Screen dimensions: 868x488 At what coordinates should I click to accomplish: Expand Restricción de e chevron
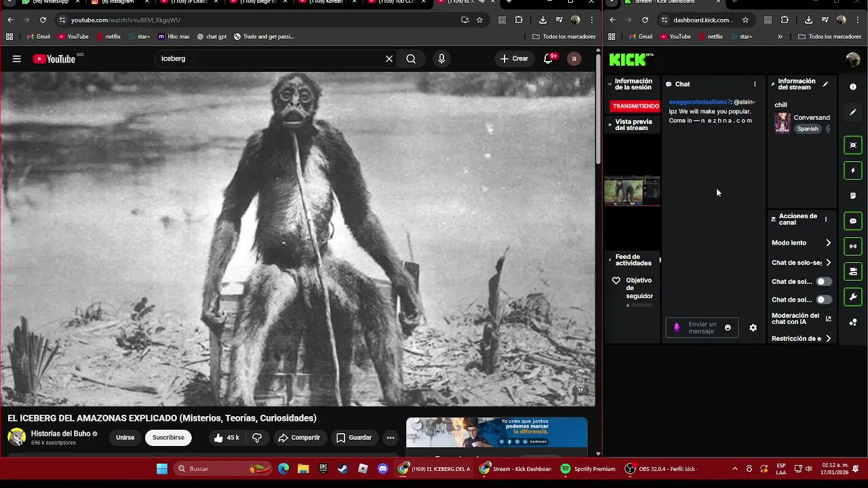point(828,339)
